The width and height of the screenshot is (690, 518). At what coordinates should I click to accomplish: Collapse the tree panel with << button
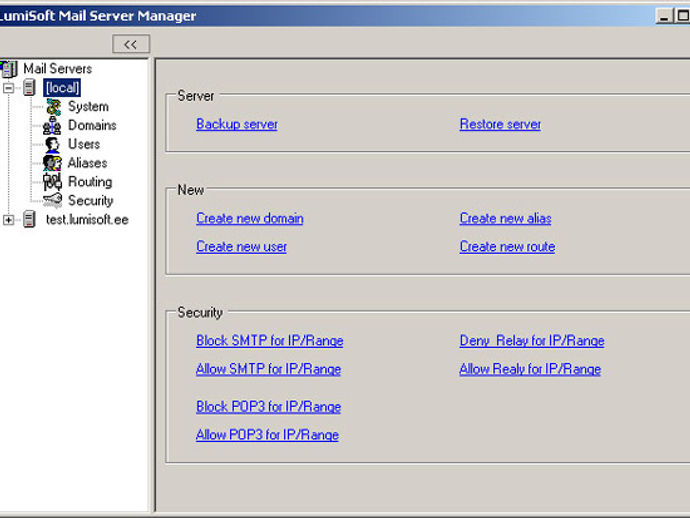click(x=131, y=44)
